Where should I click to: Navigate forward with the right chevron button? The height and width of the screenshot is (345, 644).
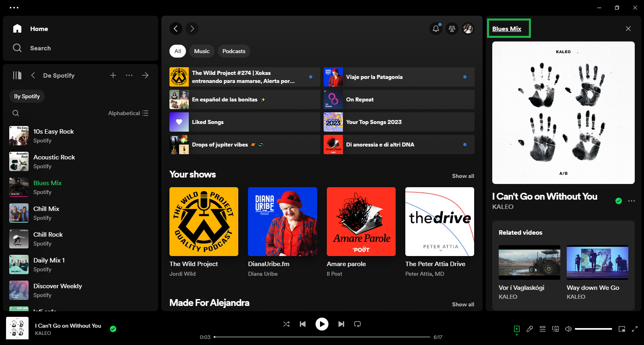[192, 29]
